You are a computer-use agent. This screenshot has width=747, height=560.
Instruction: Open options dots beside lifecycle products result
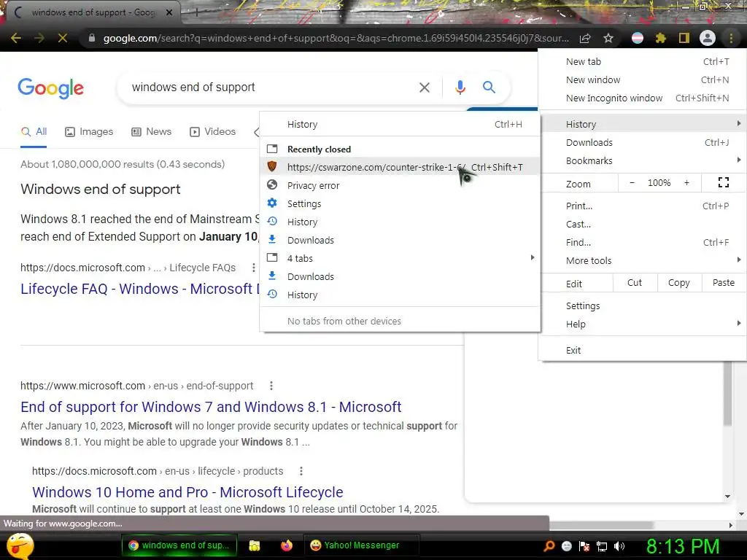(x=301, y=471)
